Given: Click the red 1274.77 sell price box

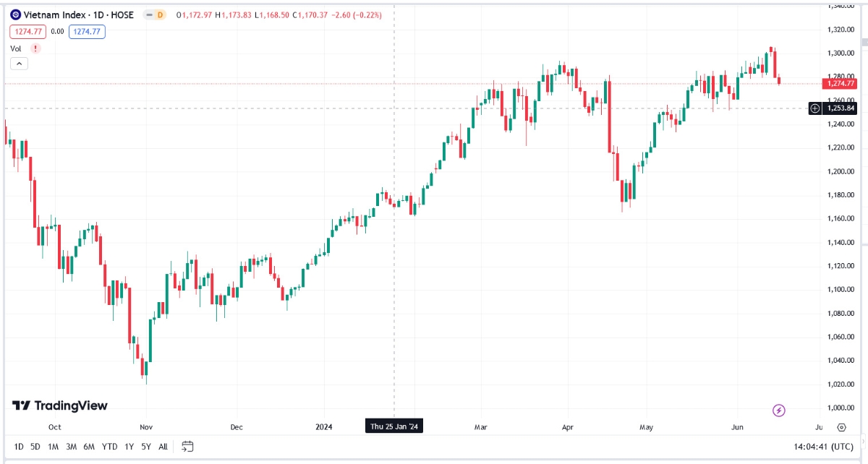Looking at the screenshot, I should coord(28,31).
